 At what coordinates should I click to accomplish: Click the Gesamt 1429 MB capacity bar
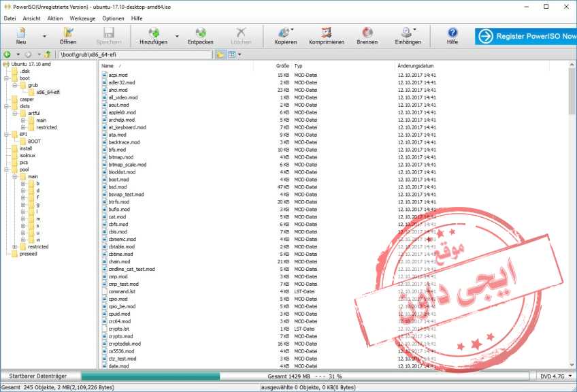click(305, 376)
